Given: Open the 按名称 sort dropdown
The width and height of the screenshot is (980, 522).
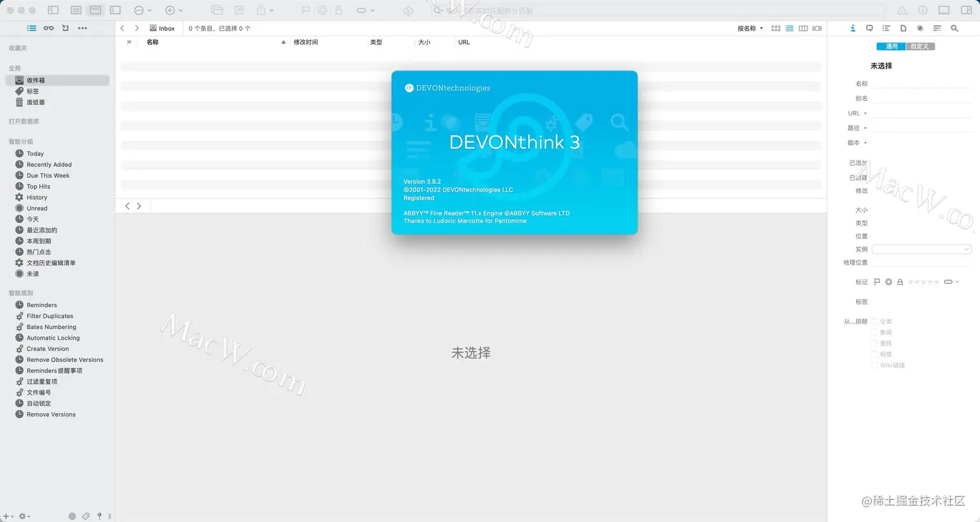Looking at the screenshot, I should [751, 28].
